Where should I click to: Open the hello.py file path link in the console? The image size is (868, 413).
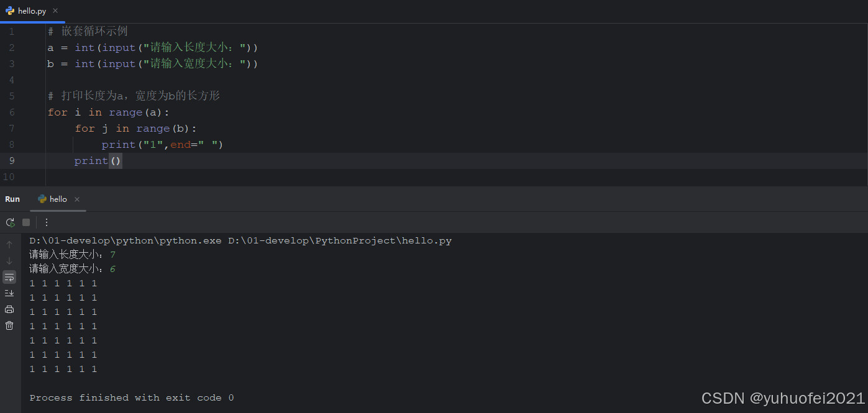(340, 240)
